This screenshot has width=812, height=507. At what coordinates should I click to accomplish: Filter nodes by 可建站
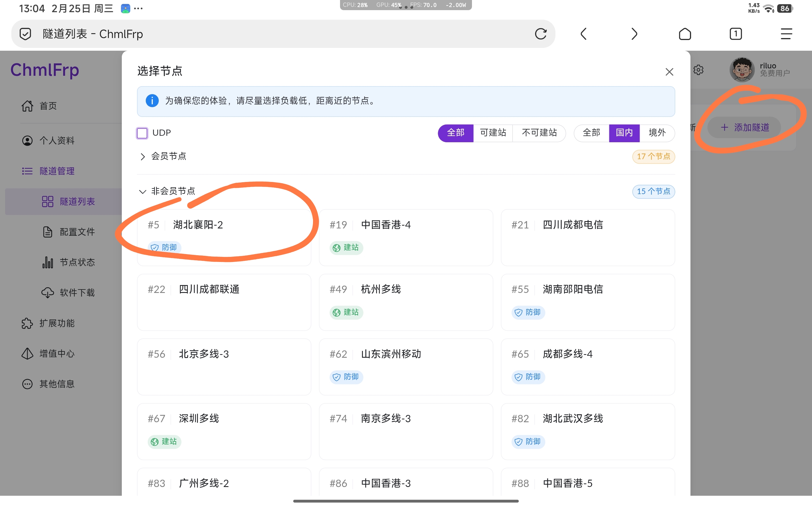point(493,133)
